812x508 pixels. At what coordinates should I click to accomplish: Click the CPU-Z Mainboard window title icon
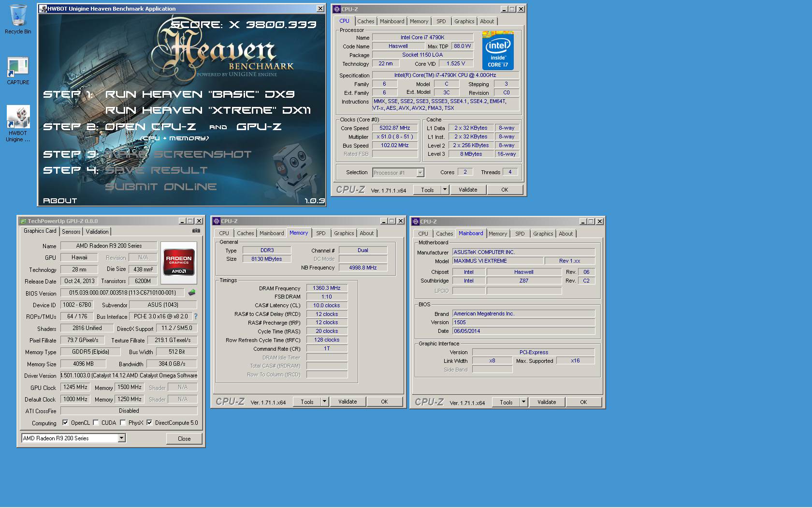(416, 222)
